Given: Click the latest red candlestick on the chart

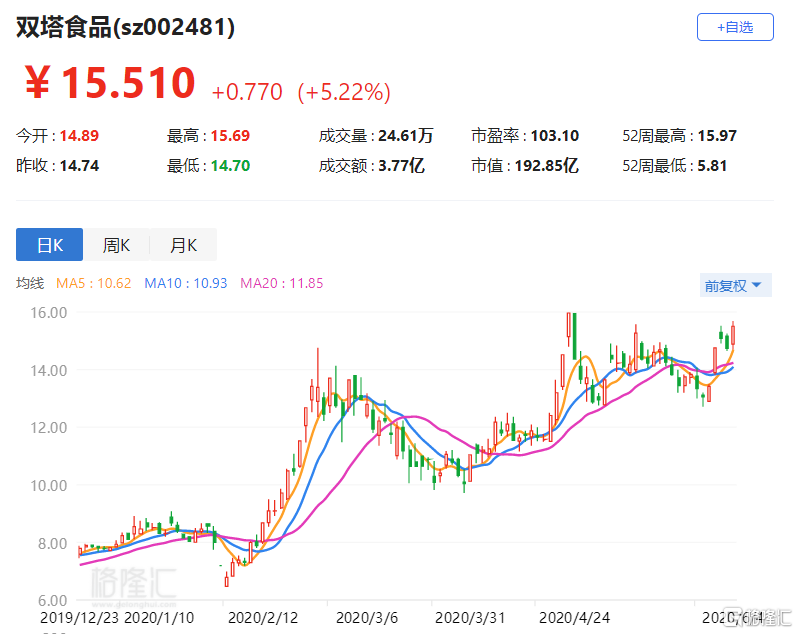Looking at the screenshot, I should click(x=733, y=335).
